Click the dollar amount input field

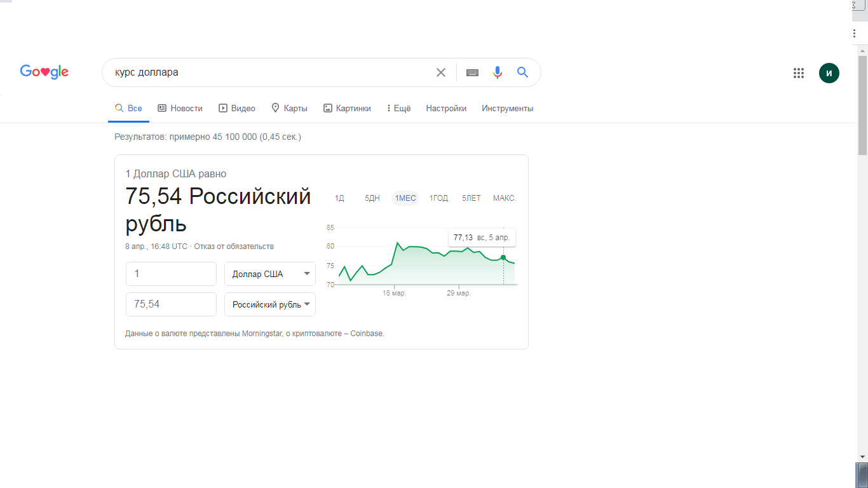point(171,274)
